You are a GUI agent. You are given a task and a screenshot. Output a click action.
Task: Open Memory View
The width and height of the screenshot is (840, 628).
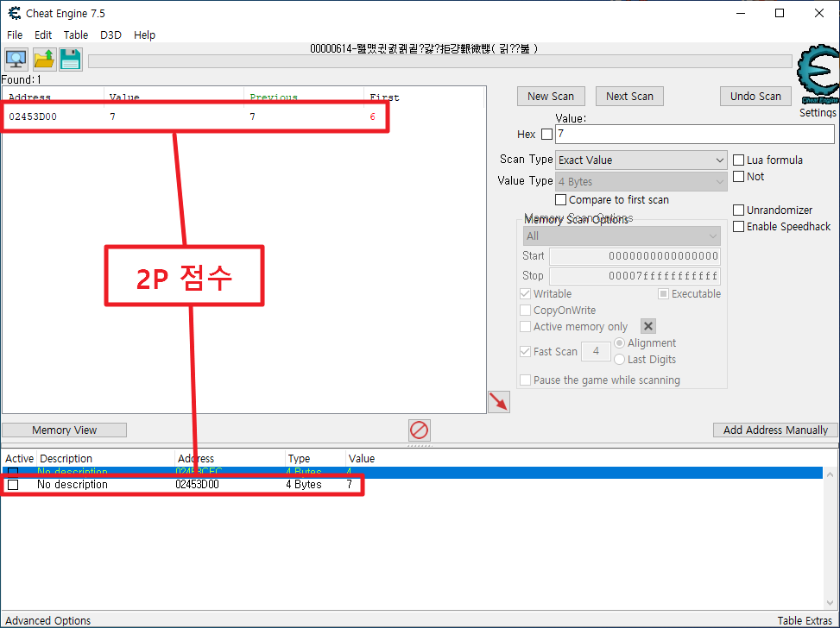click(64, 430)
